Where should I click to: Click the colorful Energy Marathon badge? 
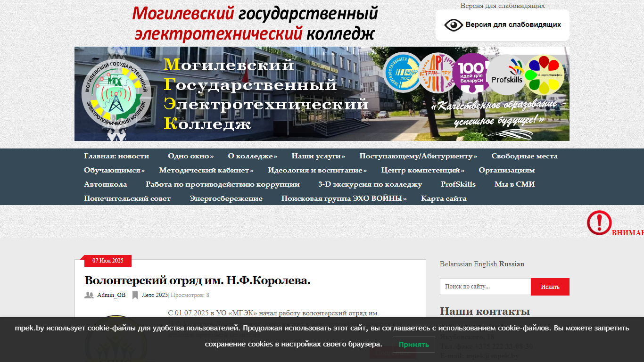[544, 75]
